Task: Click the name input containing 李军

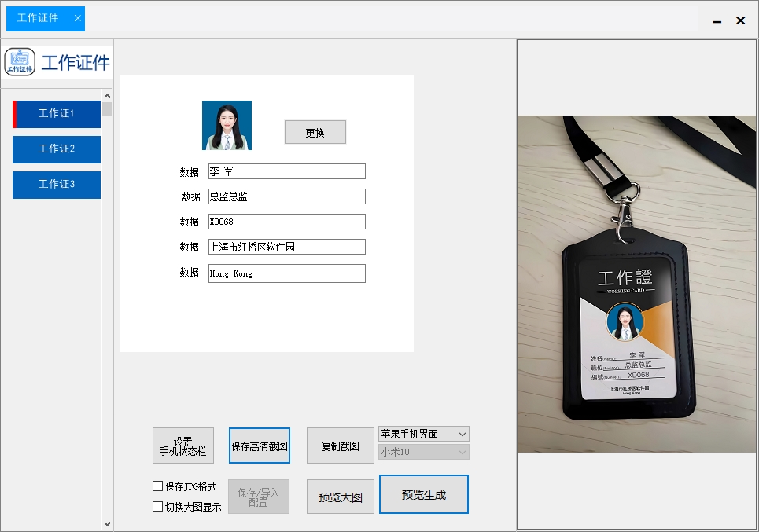Action: click(286, 171)
